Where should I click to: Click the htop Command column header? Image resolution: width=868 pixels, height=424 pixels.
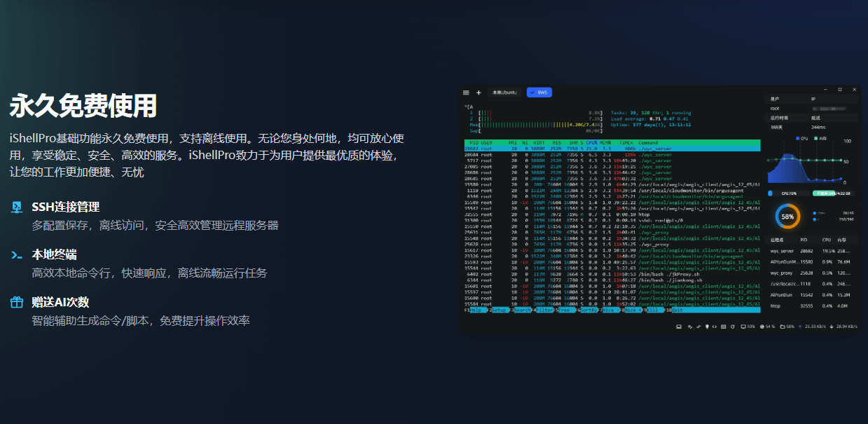[x=648, y=142]
